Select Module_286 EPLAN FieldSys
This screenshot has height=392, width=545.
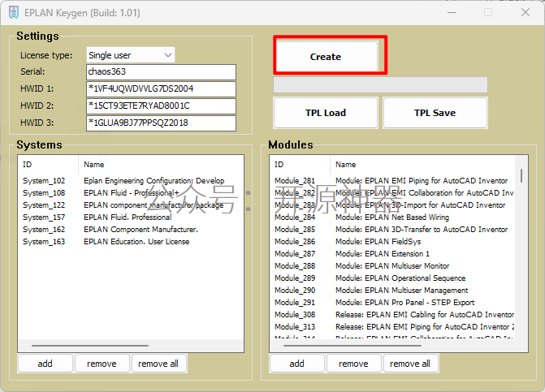pos(392,241)
